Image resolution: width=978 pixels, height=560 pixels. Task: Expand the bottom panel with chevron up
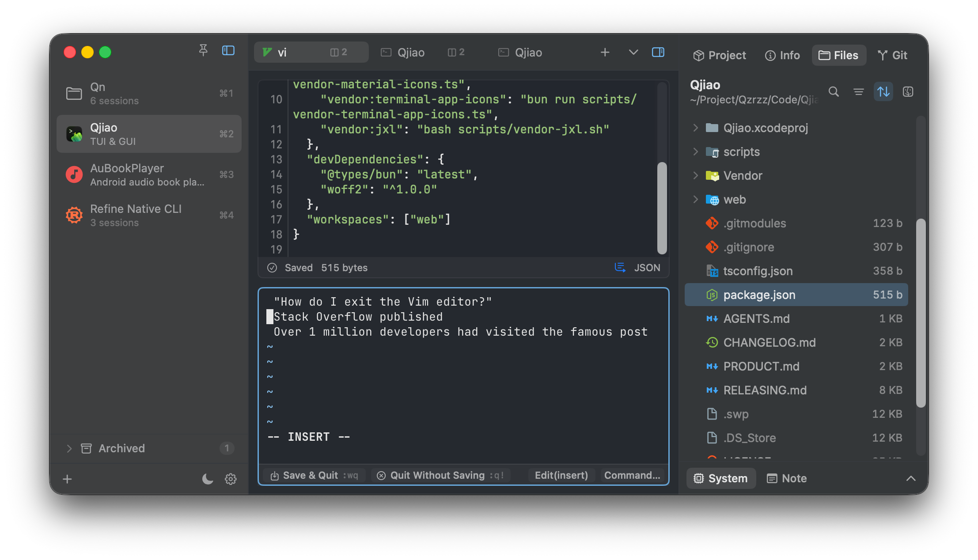(911, 478)
